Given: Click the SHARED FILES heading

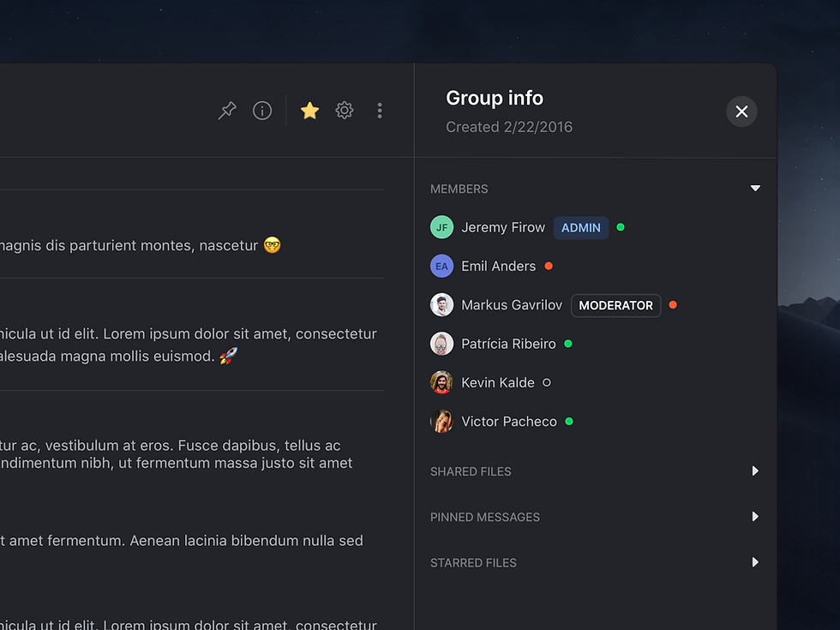Looking at the screenshot, I should [x=471, y=471].
